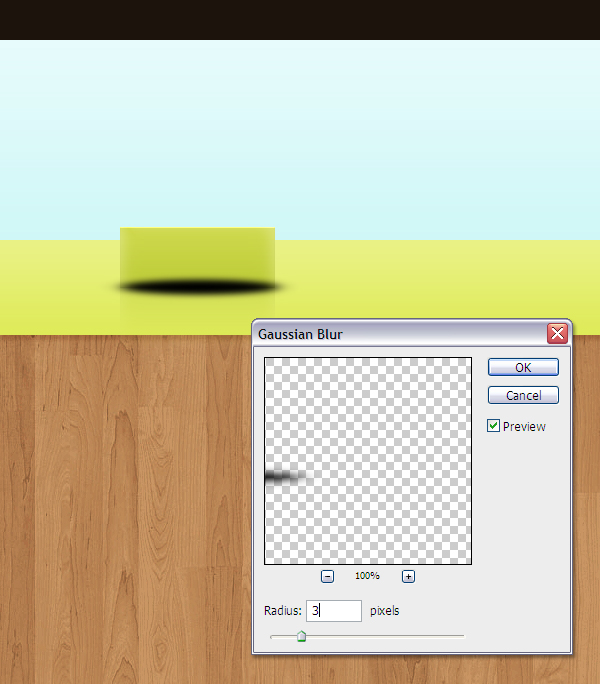Cancel the Gaussian Blur dialog
Screen dimensions: 600x684
pos(523,395)
